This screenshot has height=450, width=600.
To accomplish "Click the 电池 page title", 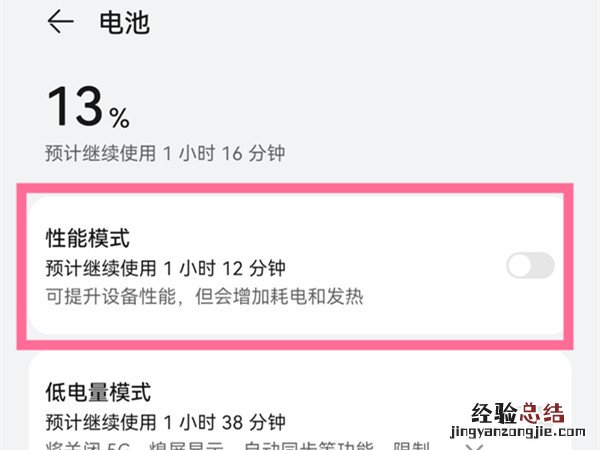I will pos(124,22).
